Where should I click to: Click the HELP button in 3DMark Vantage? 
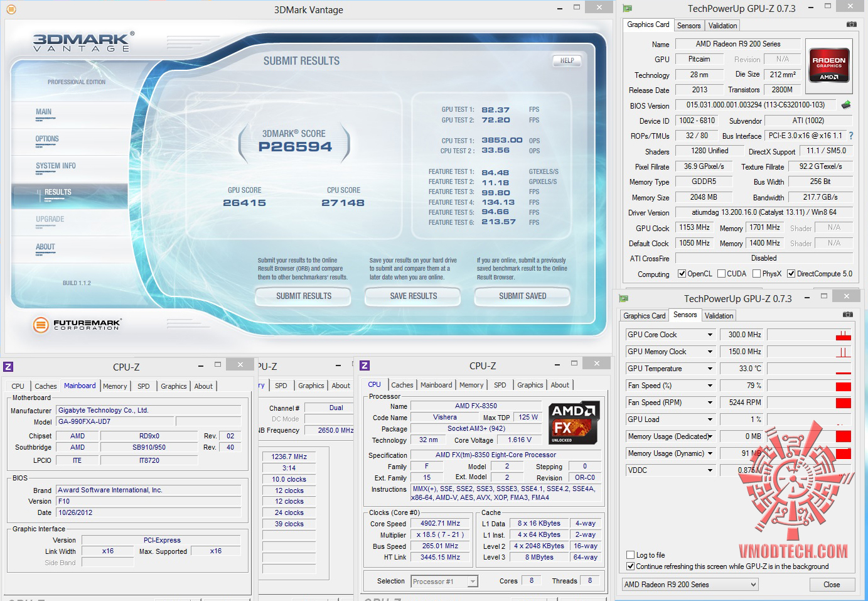tap(567, 61)
